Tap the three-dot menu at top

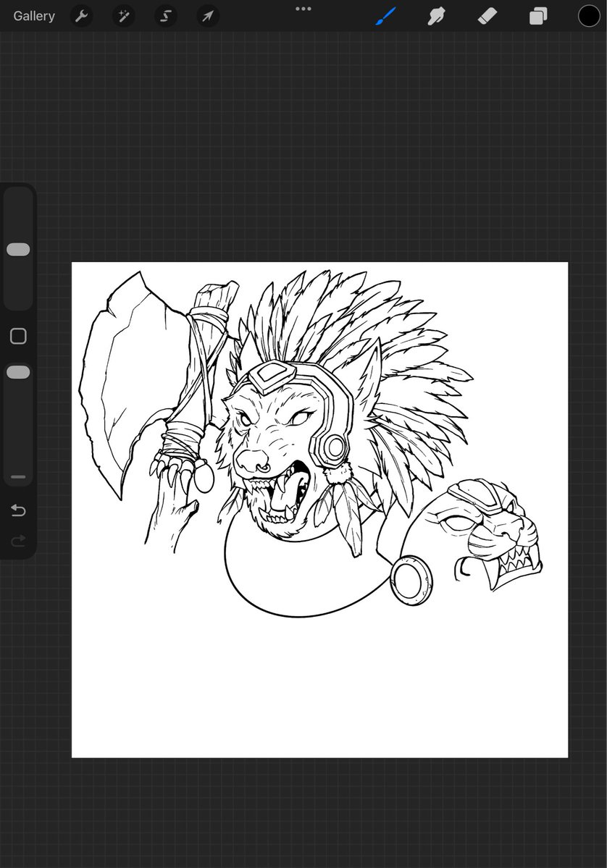pyautogui.click(x=303, y=9)
